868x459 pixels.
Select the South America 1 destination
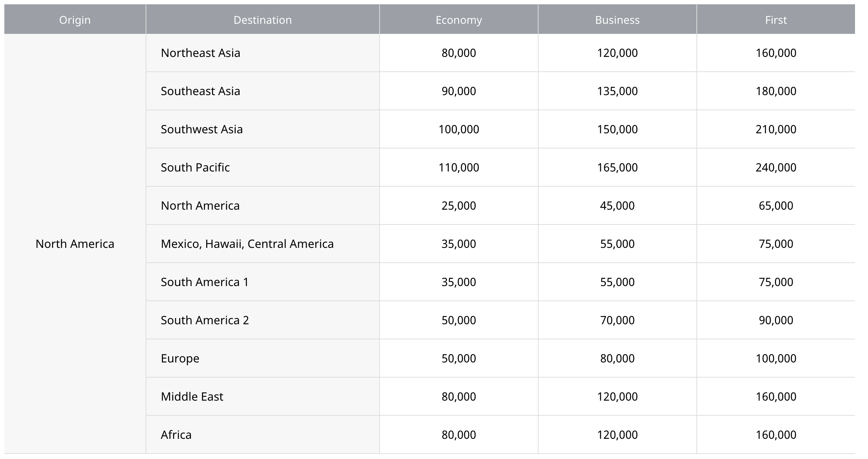click(x=204, y=282)
